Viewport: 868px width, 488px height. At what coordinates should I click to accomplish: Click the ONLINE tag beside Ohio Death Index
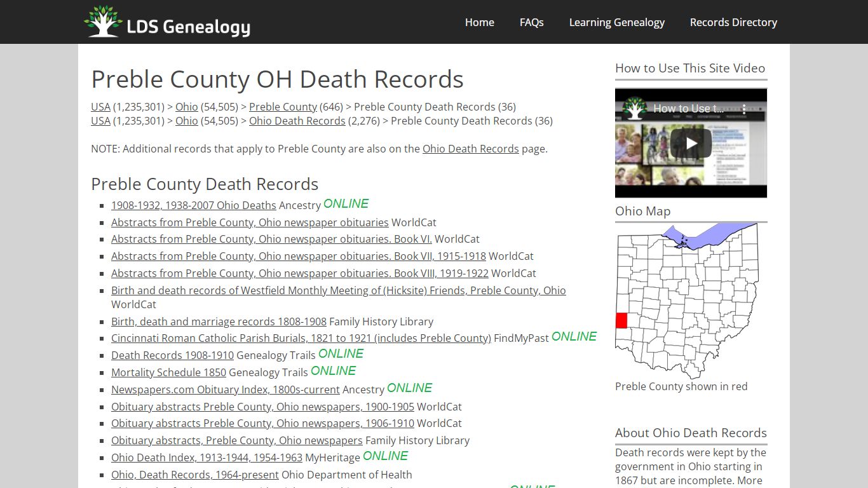pos(385,456)
